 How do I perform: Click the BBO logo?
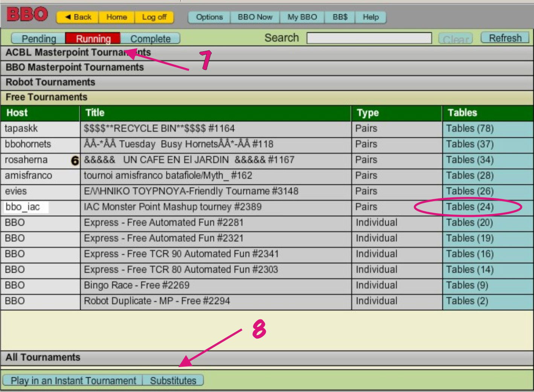(x=27, y=15)
